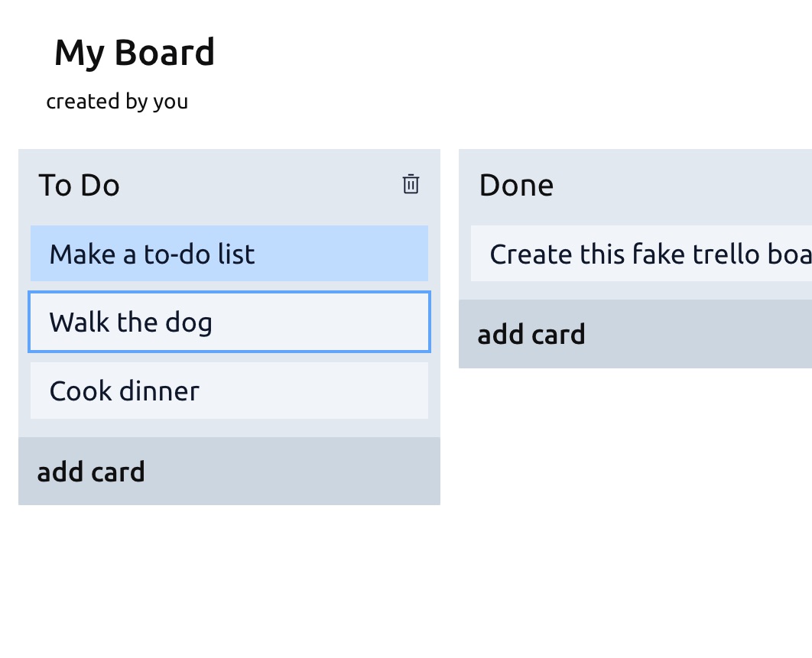Open the 'Cook dinner' card
The image size is (812, 658).
229,391
